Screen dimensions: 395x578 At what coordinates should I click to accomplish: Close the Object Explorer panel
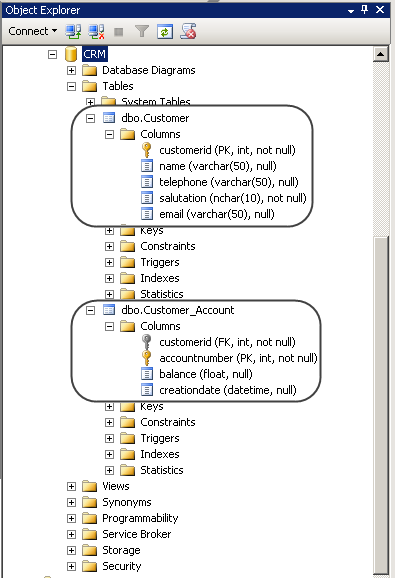[x=380, y=10]
